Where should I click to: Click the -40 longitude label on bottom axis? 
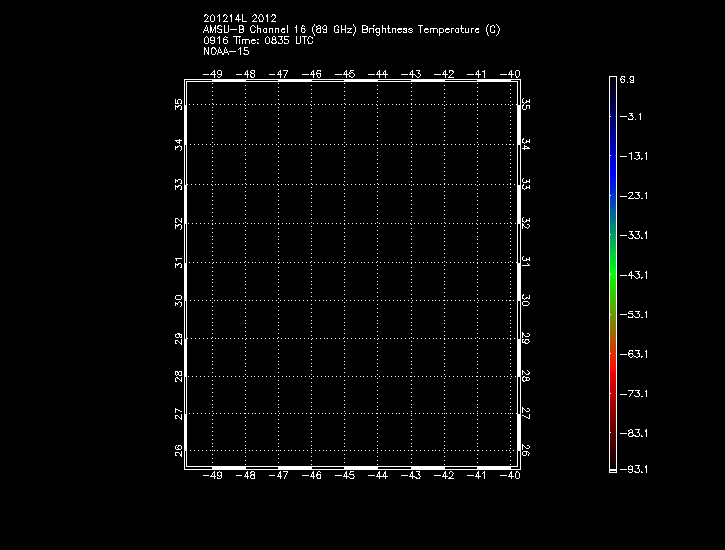pyautogui.click(x=509, y=476)
